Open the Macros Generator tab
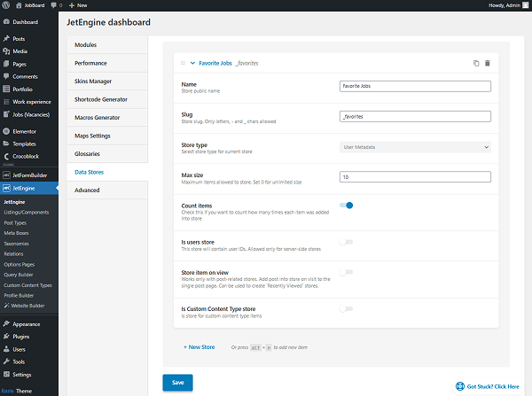 tap(107, 117)
